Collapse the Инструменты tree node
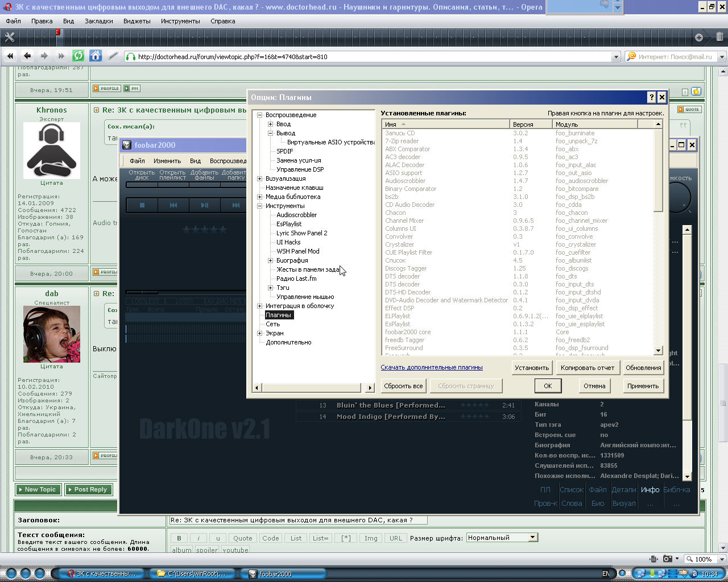This screenshot has height=582, width=728. point(259,206)
